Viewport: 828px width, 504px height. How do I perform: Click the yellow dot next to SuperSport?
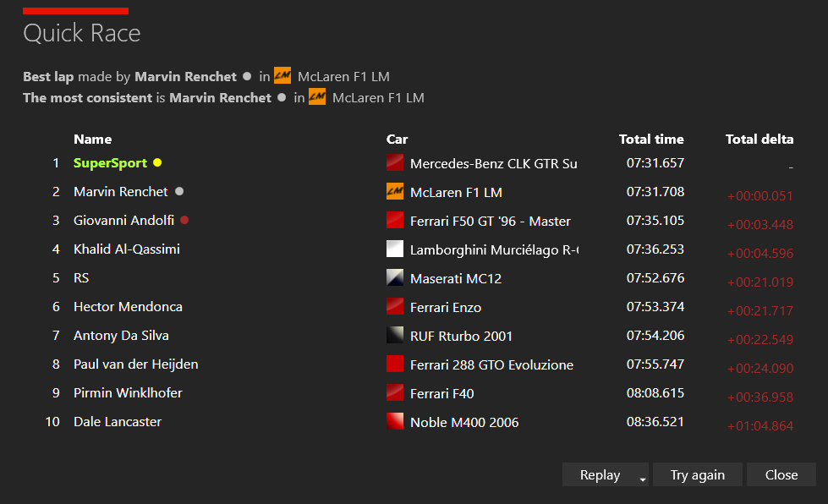(157, 162)
